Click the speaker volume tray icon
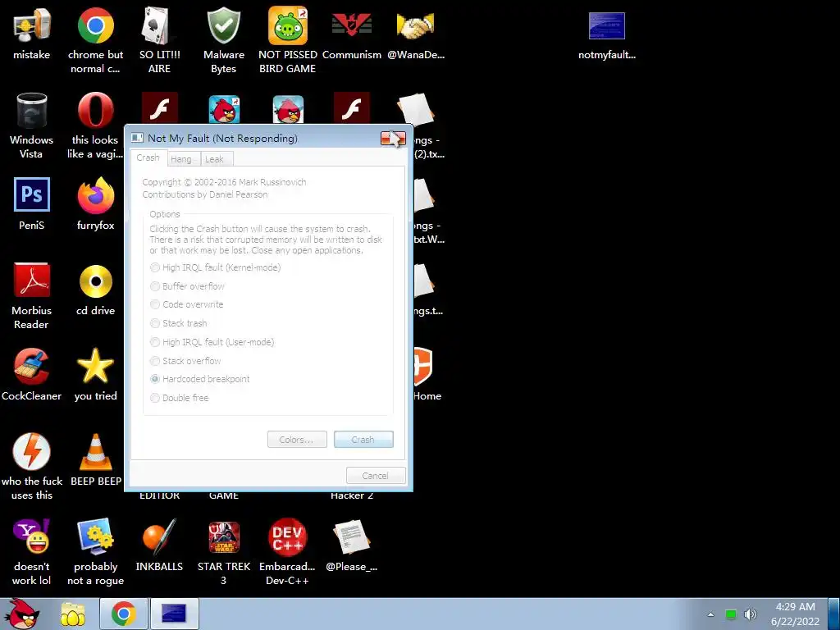Image resolution: width=840 pixels, height=630 pixels. [x=751, y=614]
